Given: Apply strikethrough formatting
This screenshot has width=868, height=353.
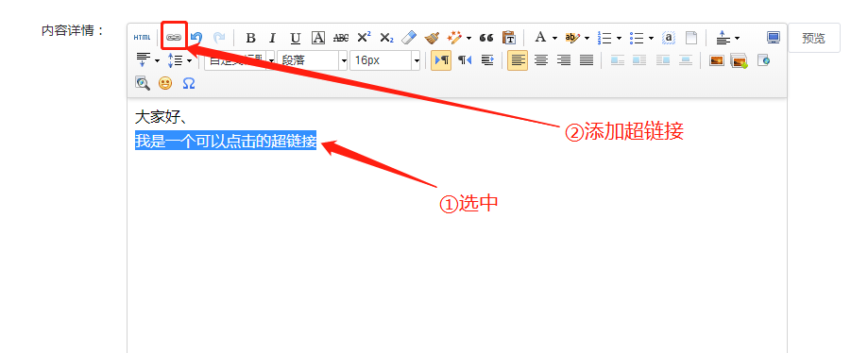Looking at the screenshot, I should [x=341, y=38].
